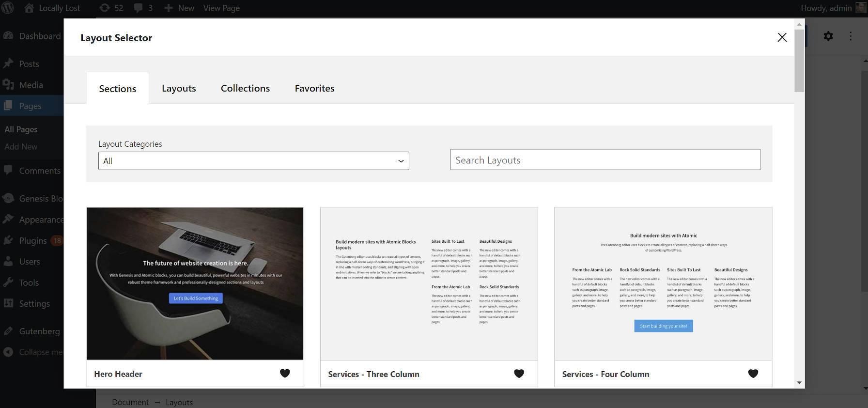Click the WordPress logo icon

tap(8, 8)
